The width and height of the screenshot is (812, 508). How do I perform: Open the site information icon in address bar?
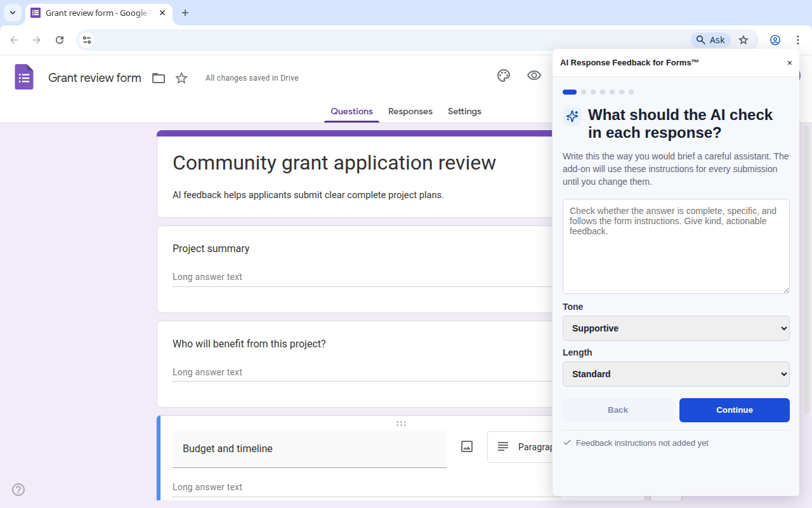[x=88, y=40]
